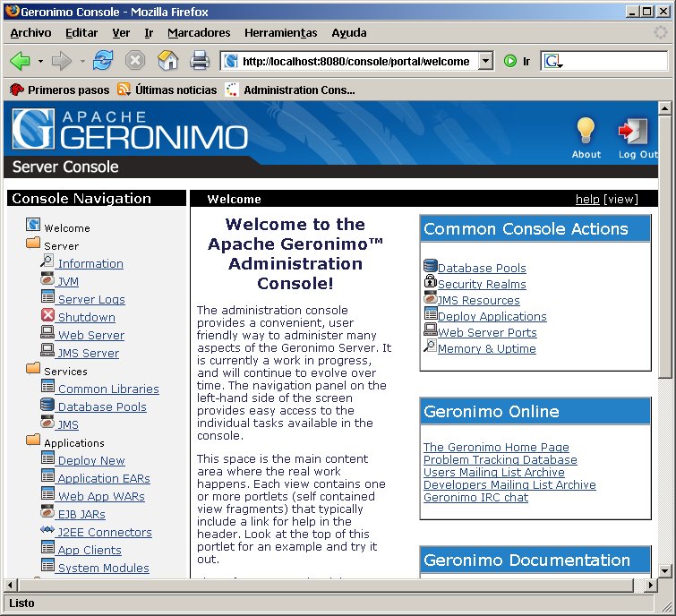Open the Herramientas menu
Screen dimensions: 676x616
(280, 33)
